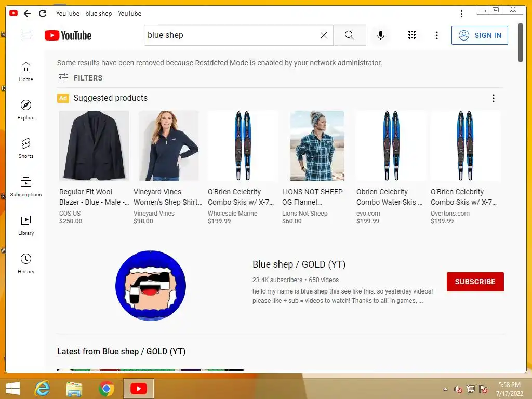
Task: Click 23.4K subscribers text
Action: pos(277,280)
